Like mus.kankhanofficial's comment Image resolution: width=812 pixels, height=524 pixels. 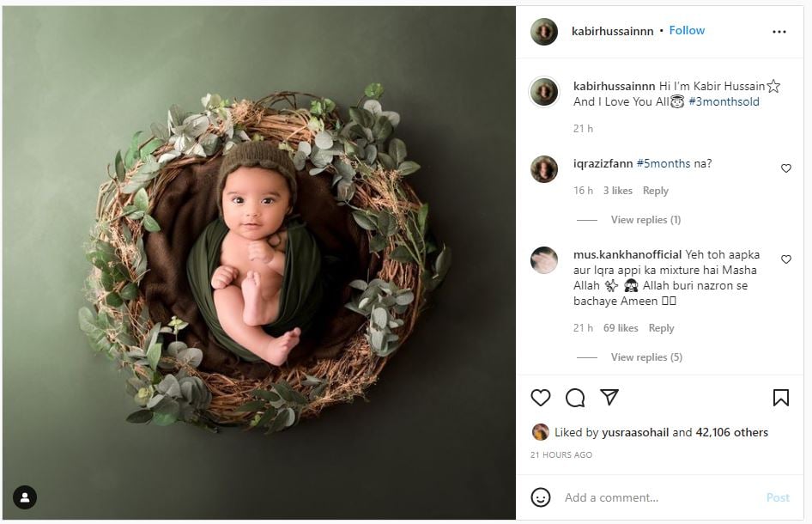pos(785,259)
